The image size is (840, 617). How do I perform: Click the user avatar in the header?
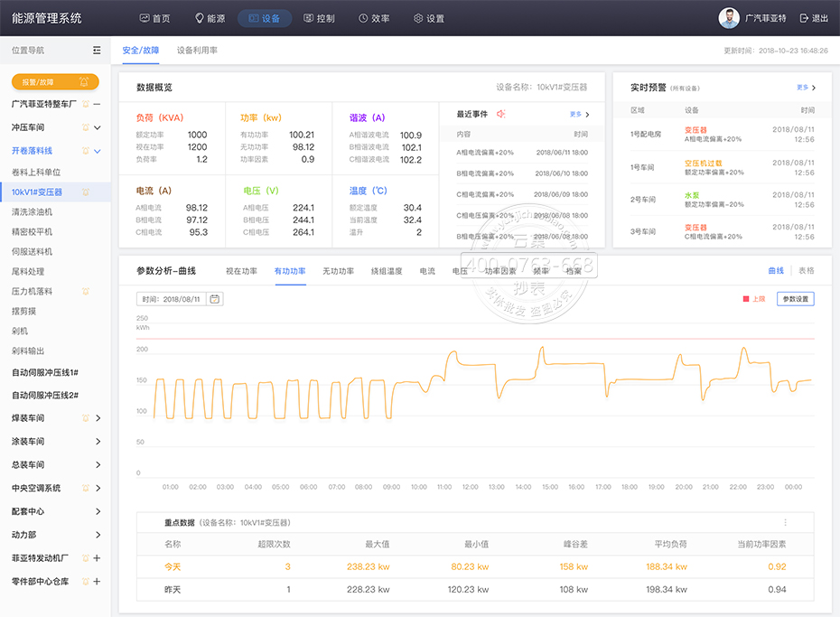tap(728, 18)
